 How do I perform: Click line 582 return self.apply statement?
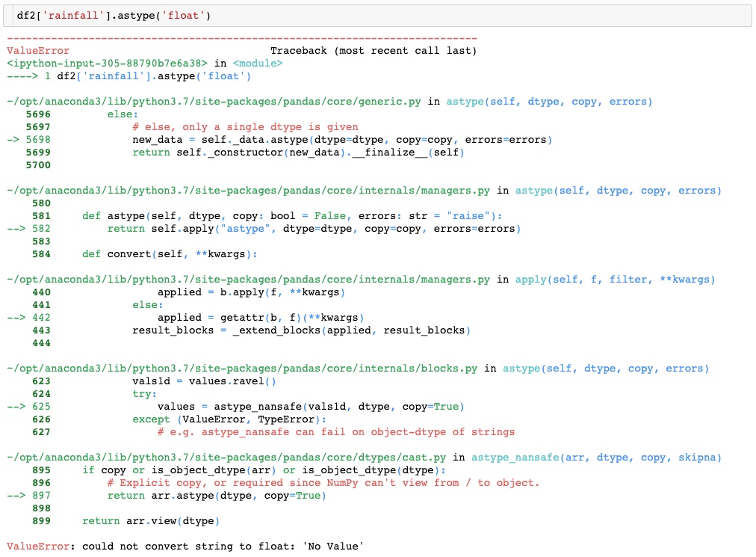click(313, 229)
